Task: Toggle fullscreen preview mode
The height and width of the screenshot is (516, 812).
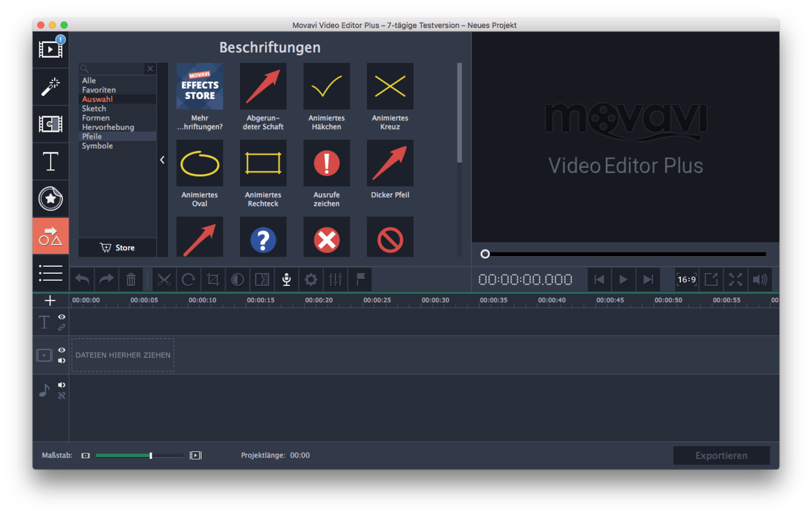Action: point(735,280)
